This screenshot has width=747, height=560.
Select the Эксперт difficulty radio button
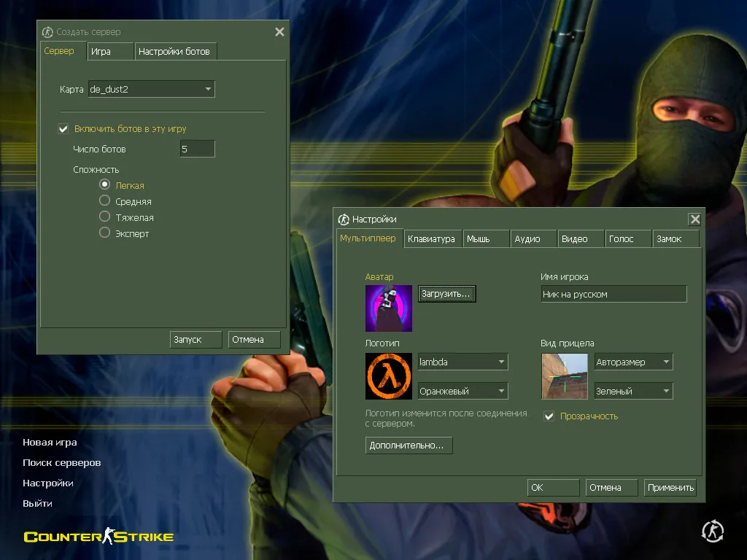click(x=104, y=233)
